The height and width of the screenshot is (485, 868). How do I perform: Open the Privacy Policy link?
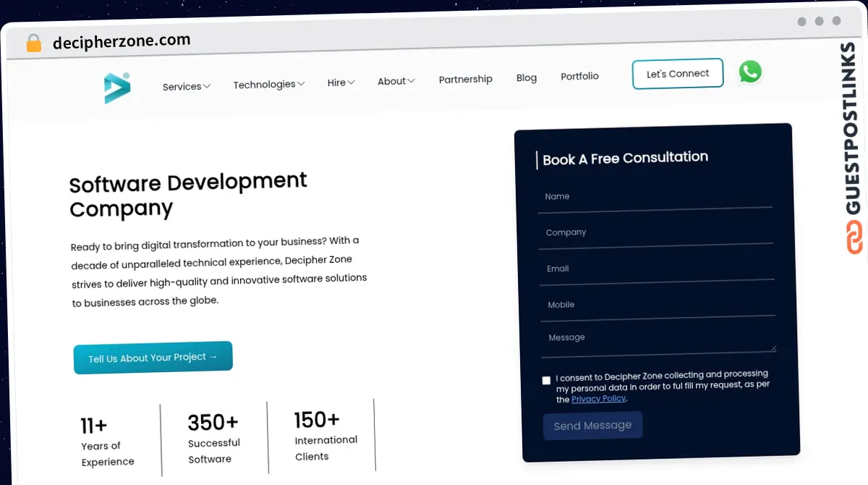point(598,399)
